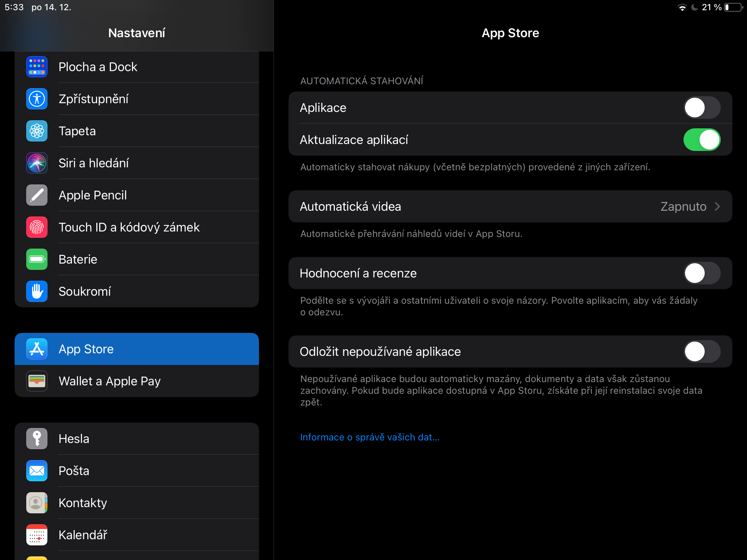Open the Siri a hledání icon
Viewport: 747px width, 560px height.
point(37,163)
